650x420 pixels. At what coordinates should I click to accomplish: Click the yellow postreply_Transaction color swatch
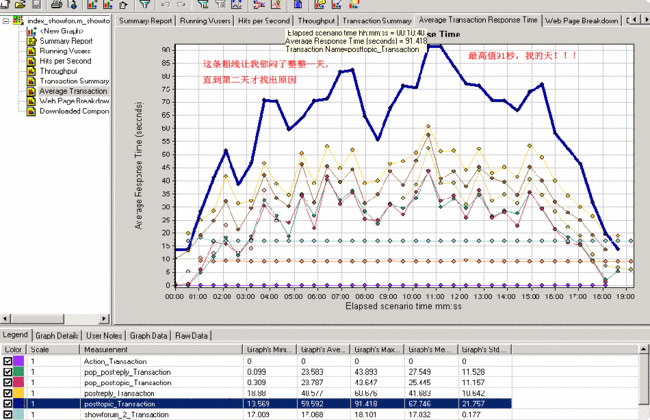[19, 393]
